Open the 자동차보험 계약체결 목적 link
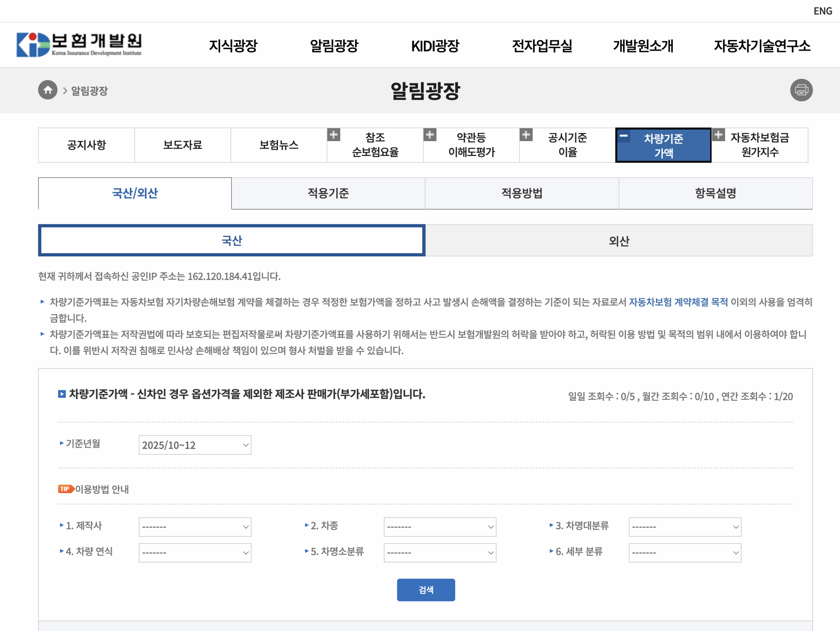840x631 pixels. [678, 302]
